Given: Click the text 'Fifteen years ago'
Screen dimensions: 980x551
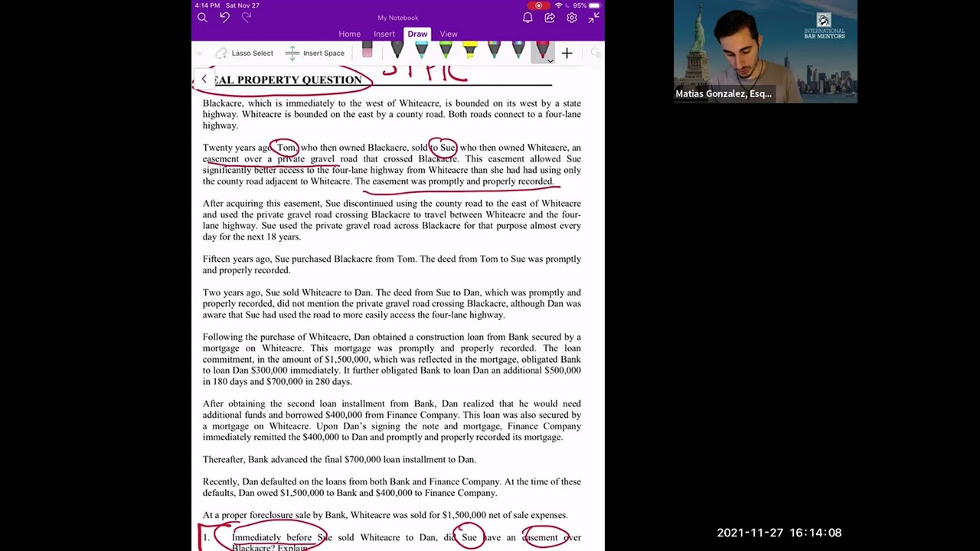Looking at the screenshot, I should coord(237,259).
